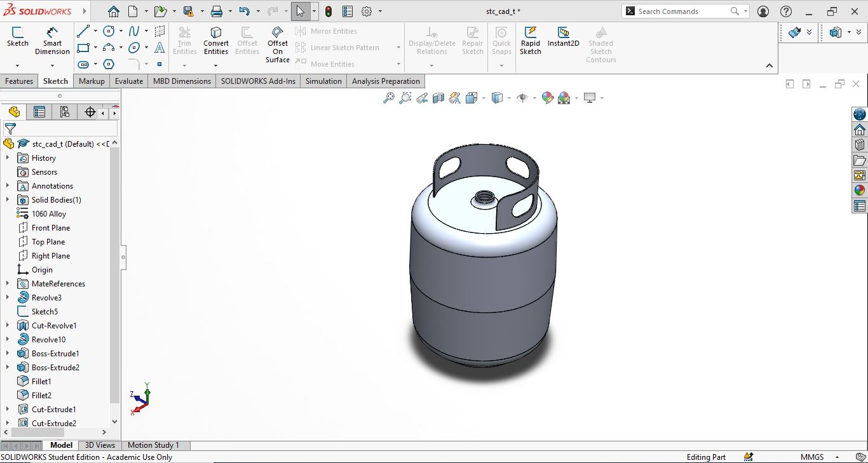Open the MBD Dimensions tab

182,81
